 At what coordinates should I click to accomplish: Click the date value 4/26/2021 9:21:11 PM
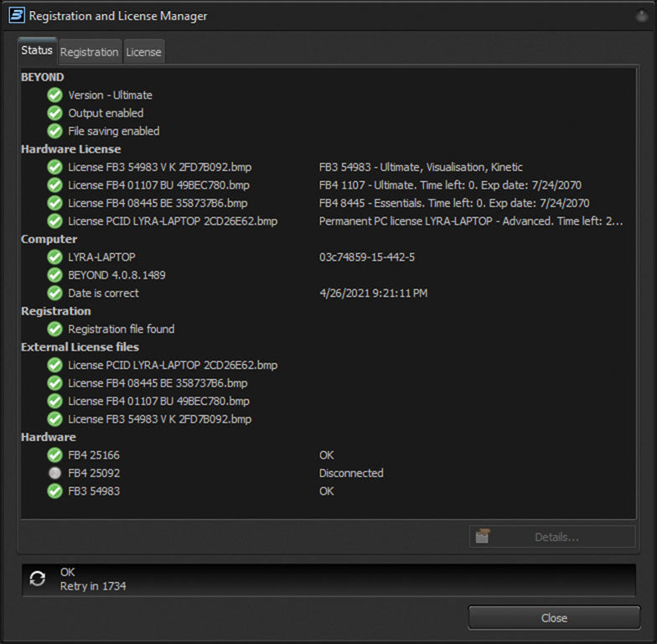(x=374, y=293)
